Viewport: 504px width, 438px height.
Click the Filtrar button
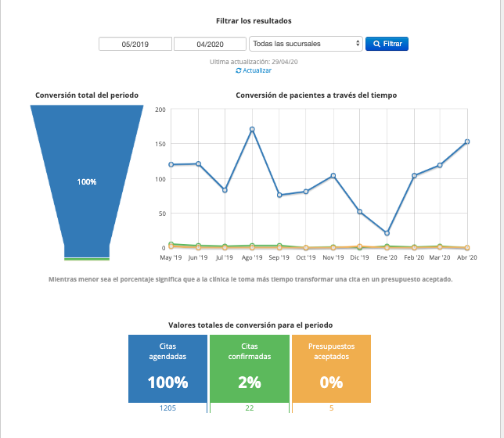[387, 44]
